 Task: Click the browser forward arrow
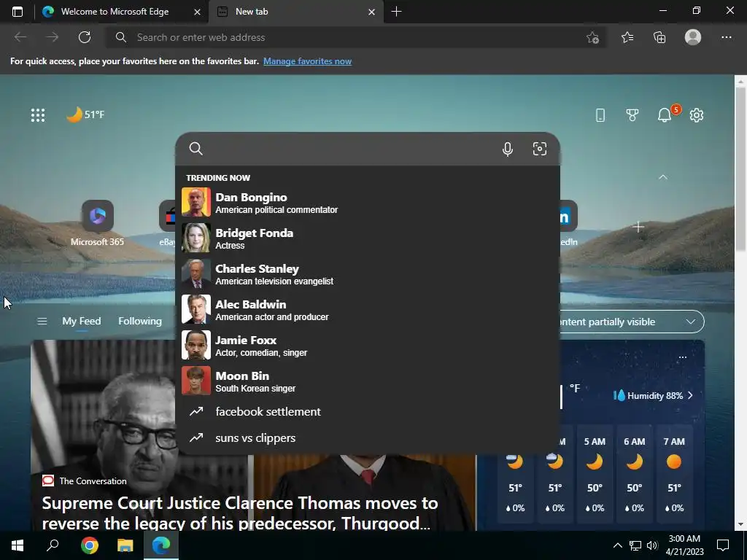point(53,37)
